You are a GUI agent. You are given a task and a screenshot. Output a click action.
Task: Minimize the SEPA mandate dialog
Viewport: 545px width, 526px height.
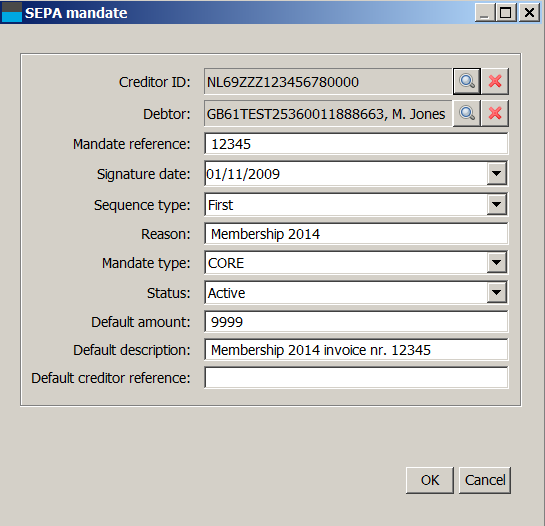(485, 13)
